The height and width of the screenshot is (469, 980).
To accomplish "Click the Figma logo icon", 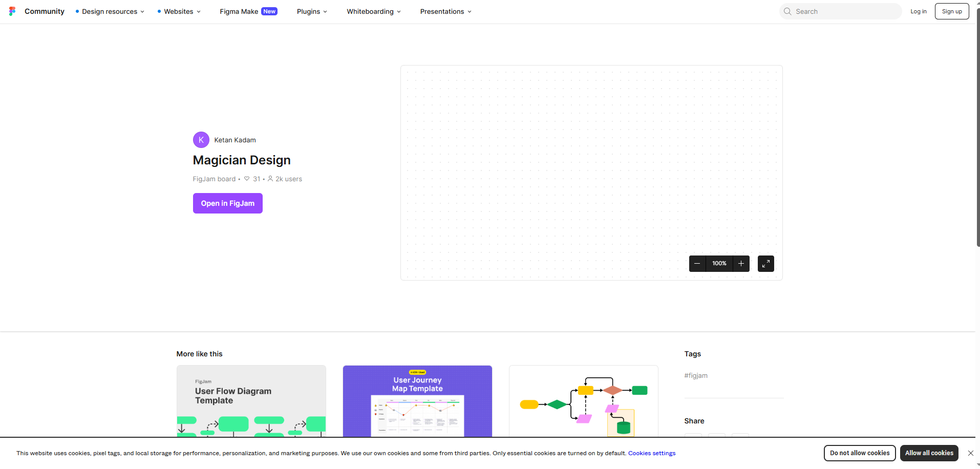I will click(x=12, y=11).
